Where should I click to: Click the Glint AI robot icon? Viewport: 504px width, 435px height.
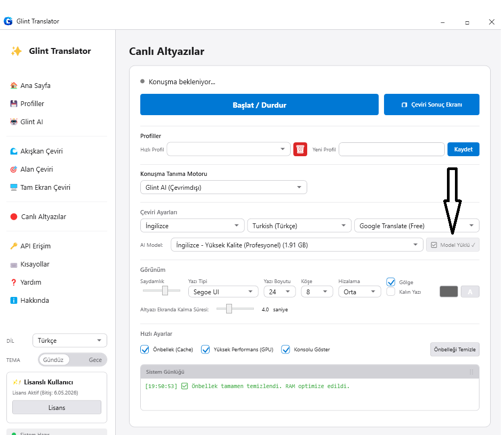click(14, 122)
